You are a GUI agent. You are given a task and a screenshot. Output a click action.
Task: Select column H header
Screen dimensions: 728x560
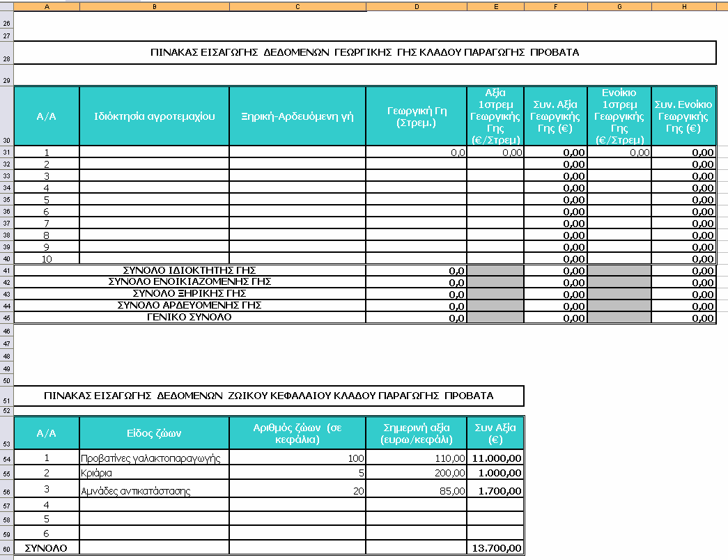coord(684,6)
